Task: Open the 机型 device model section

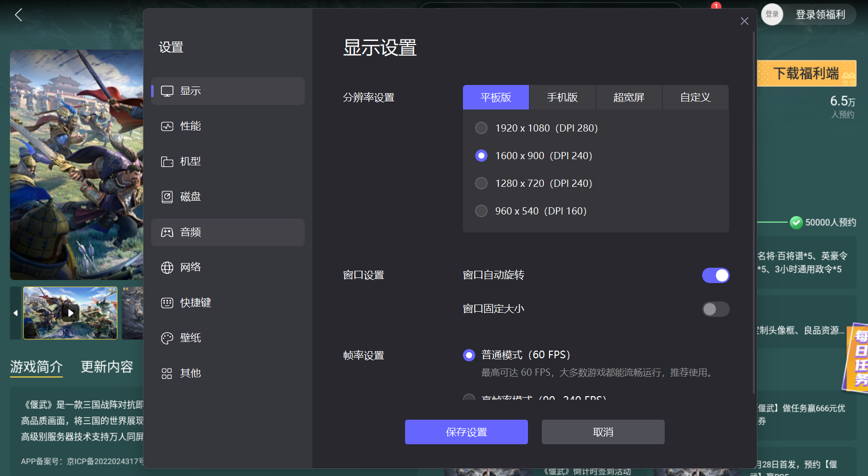Action: pyautogui.click(x=228, y=162)
